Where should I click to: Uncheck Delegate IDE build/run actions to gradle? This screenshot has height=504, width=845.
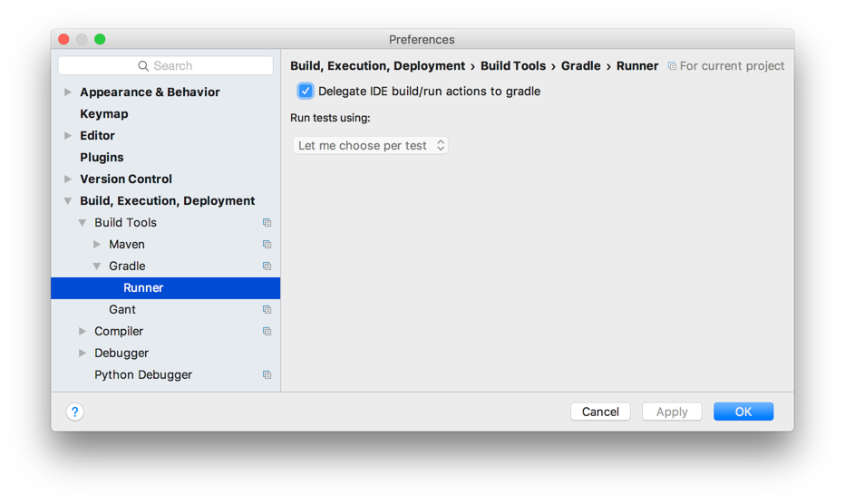pos(305,91)
